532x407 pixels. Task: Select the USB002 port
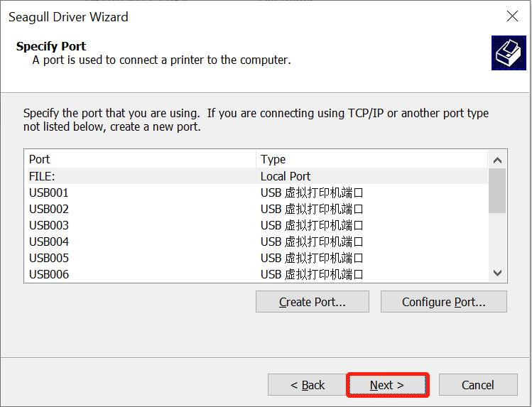[258, 209]
